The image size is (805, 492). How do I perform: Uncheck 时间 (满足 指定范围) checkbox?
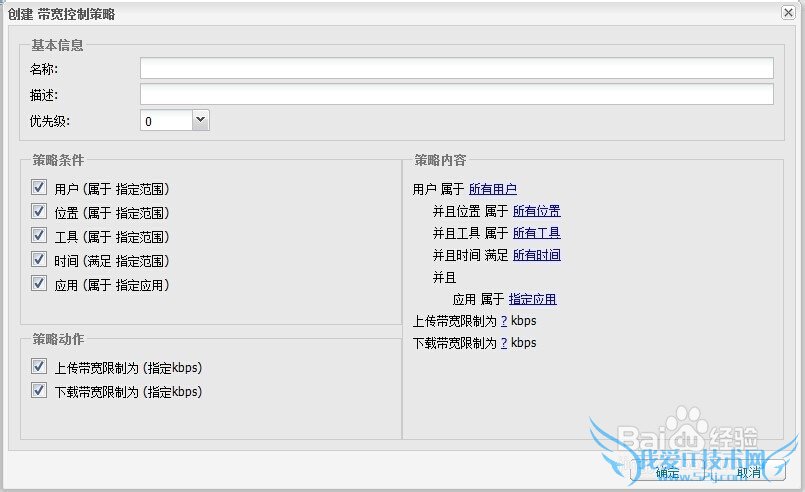point(39,259)
